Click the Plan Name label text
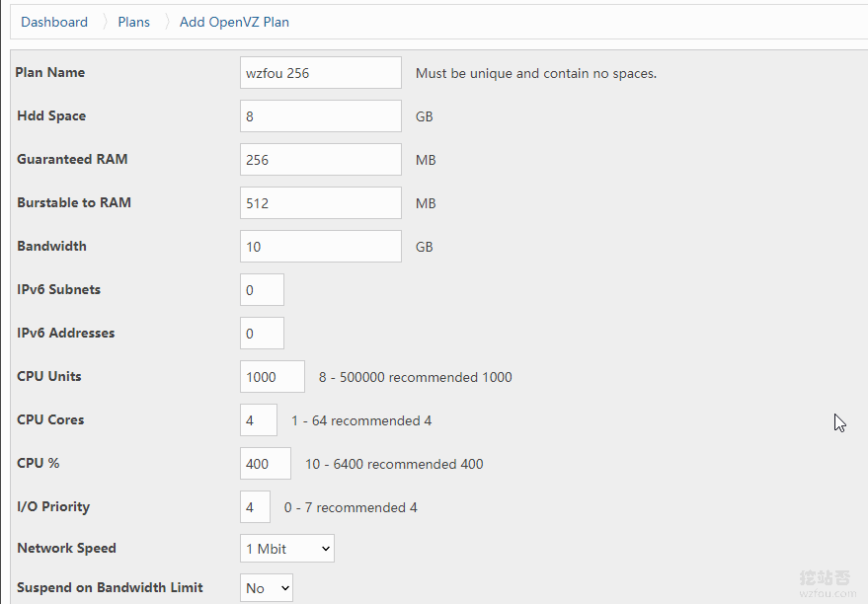The width and height of the screenshot is (868, 604). coord(49,72)
